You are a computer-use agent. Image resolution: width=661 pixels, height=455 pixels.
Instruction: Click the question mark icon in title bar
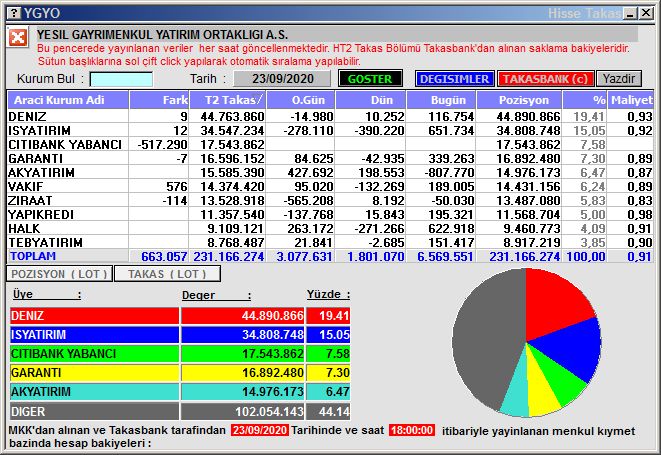click(x=14, y=13)
